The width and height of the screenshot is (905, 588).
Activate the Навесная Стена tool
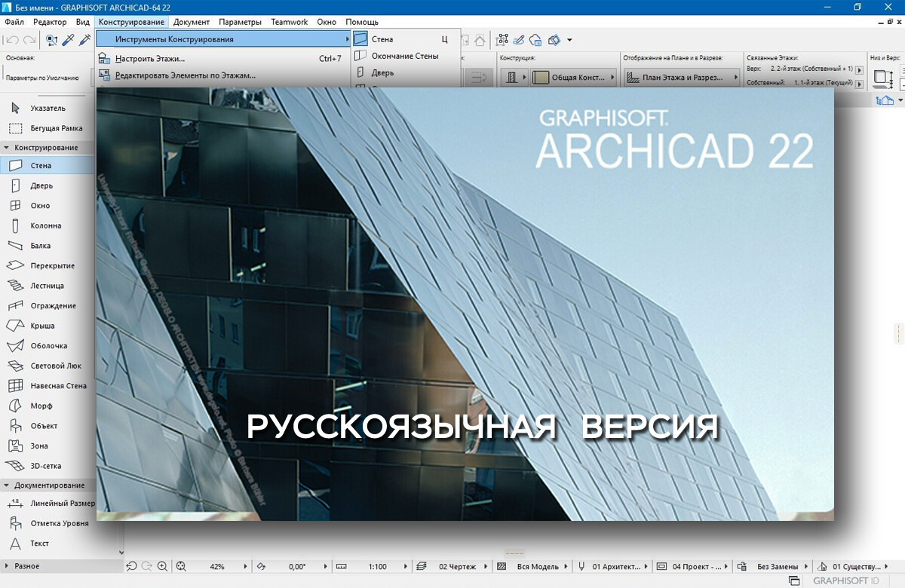(x=57, y=386)
